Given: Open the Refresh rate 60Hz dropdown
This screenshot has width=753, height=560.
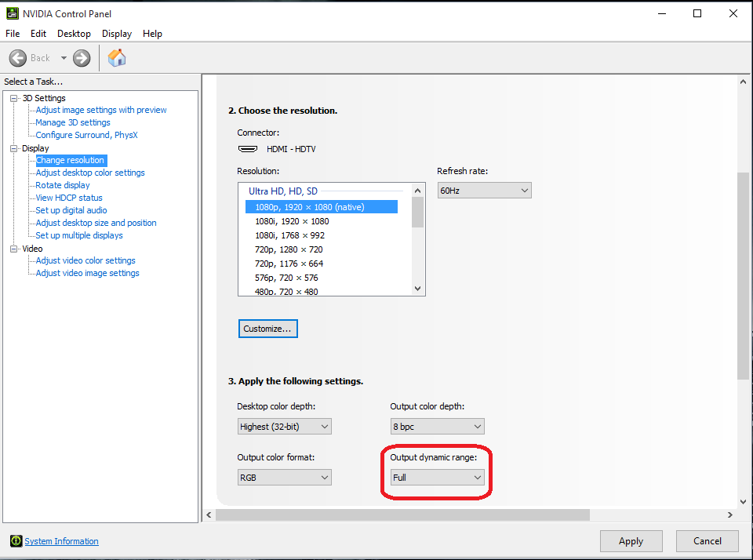Looking at the screenshot, I should [484, 191].
